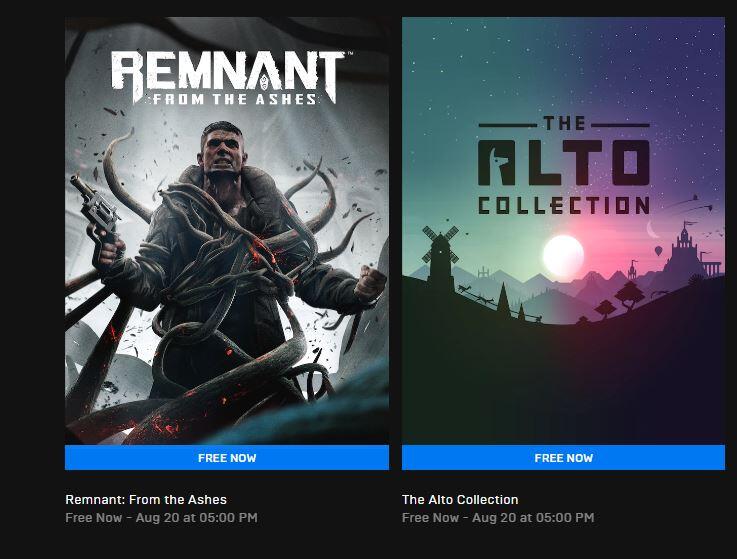Click the free-until date text below Alto Collection
This screenshot has width=737, height=559.
(x=498, y=517)
